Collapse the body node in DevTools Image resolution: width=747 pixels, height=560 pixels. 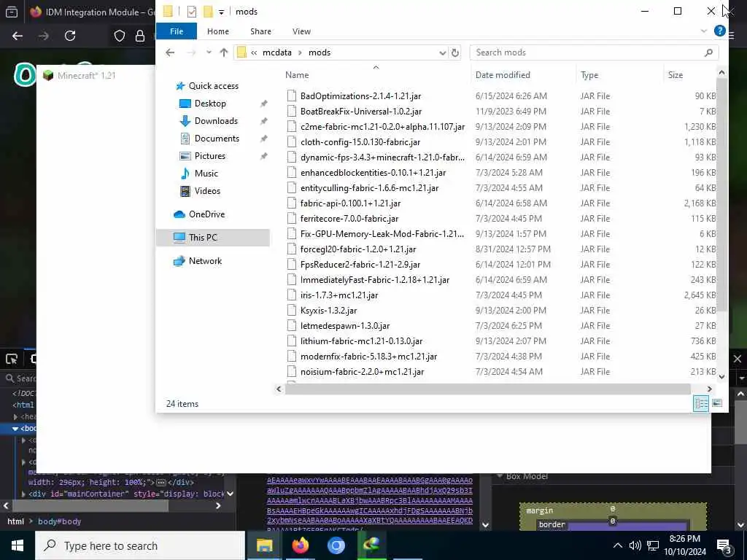15,428
